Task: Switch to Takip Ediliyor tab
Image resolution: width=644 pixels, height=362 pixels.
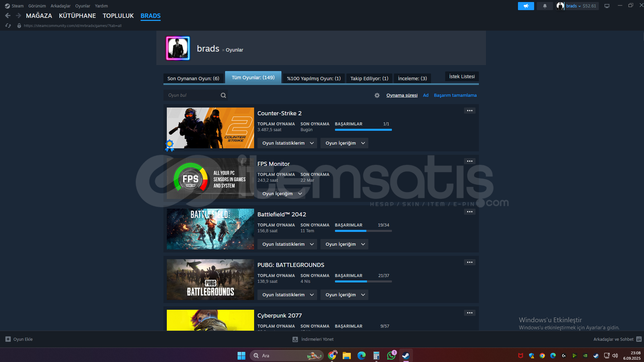Action: click(x=369, y=78)
